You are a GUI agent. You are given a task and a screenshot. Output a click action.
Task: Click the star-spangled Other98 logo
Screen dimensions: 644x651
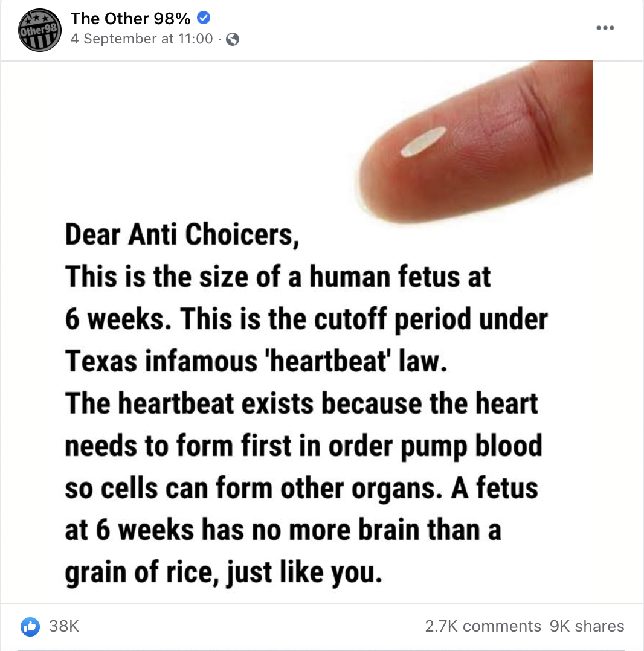coord(40,30)
